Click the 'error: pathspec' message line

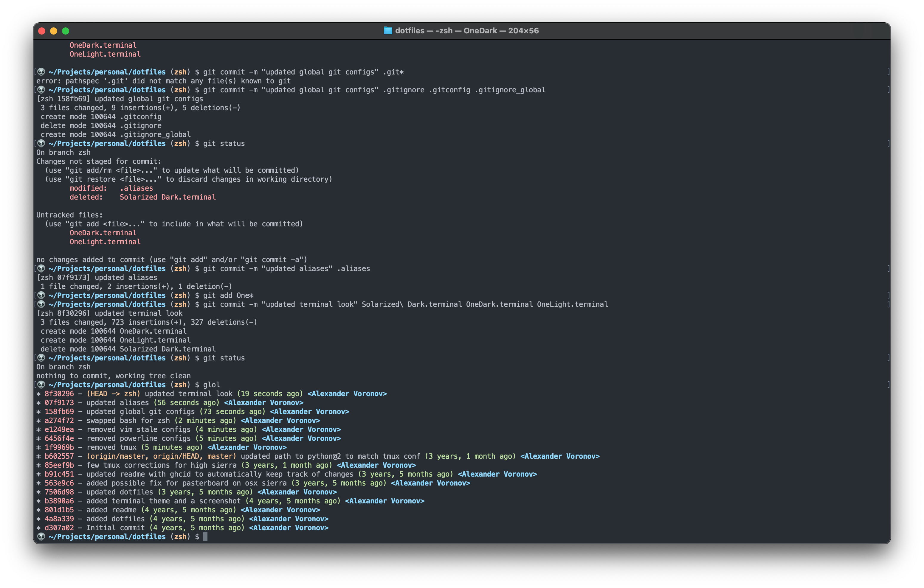(163, 81)
